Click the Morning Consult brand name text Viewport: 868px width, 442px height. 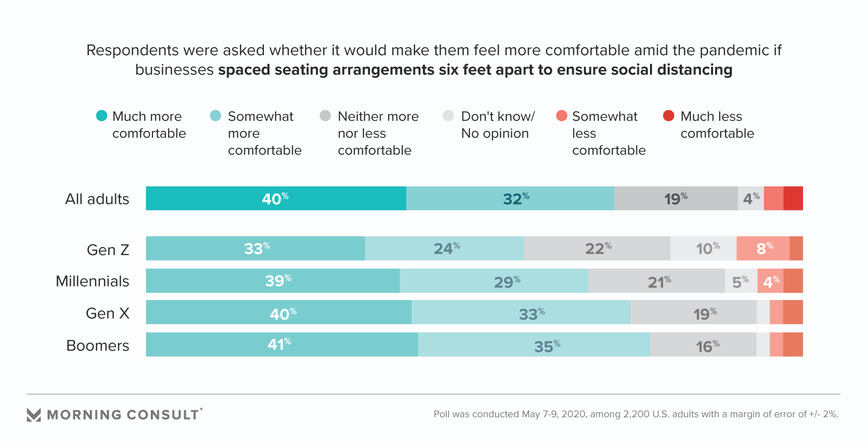tap(124, 415)
